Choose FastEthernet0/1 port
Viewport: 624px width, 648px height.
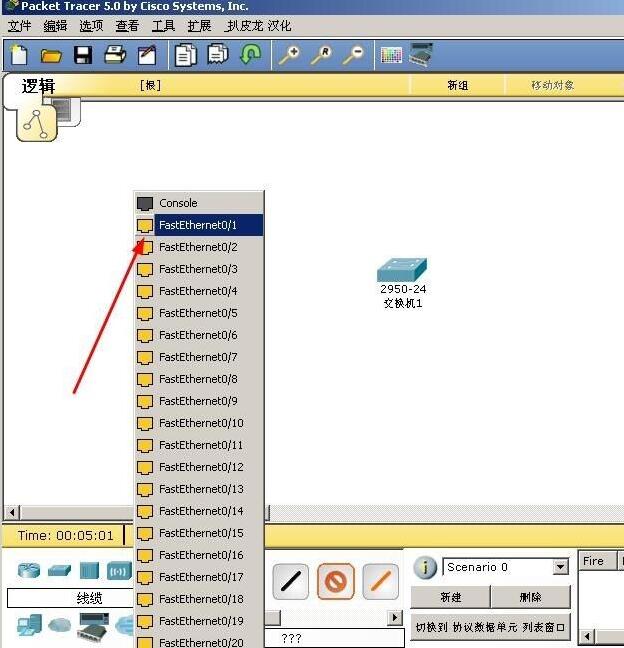199,225
